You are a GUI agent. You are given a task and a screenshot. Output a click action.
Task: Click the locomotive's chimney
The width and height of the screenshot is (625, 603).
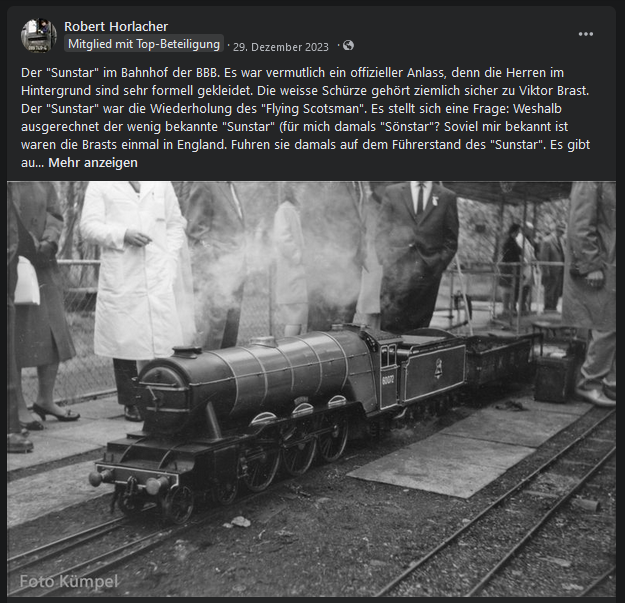click(x=186, y=352)
